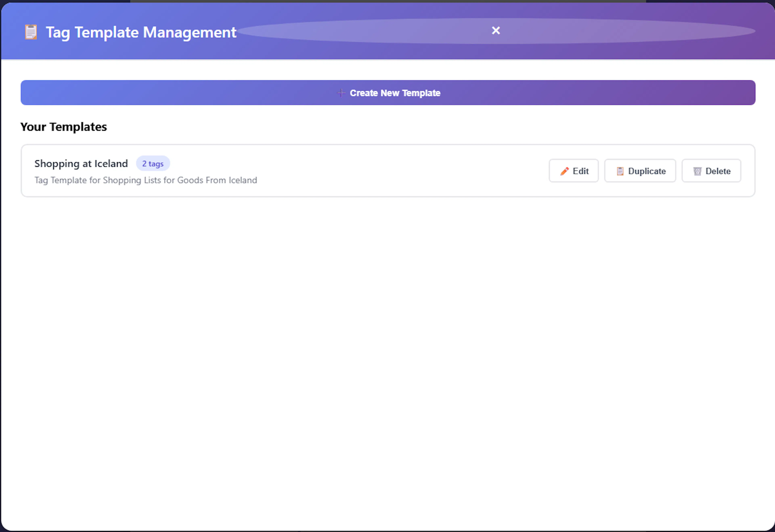
Task: Close the Tag Template Management dialog
Action: coord(495,31)
